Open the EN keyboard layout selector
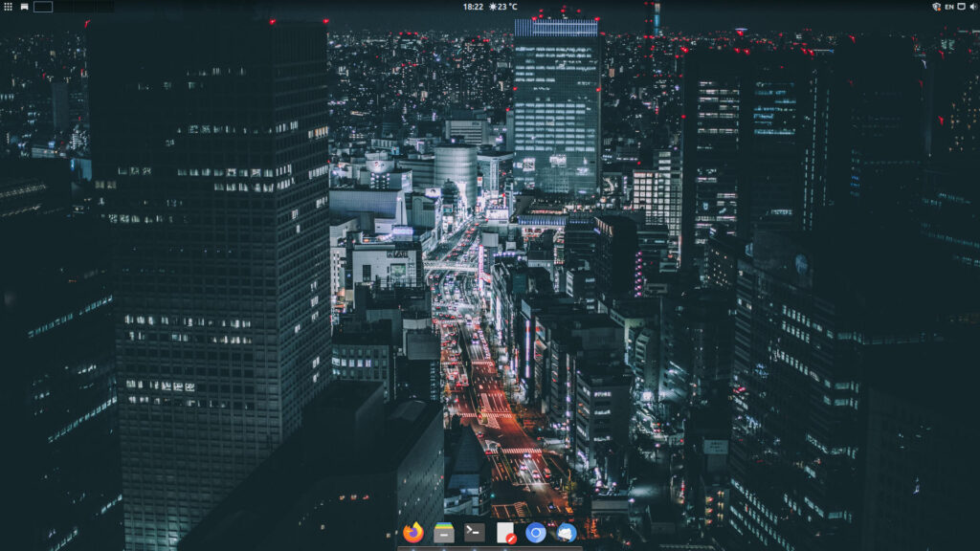 tap(949, 7)
